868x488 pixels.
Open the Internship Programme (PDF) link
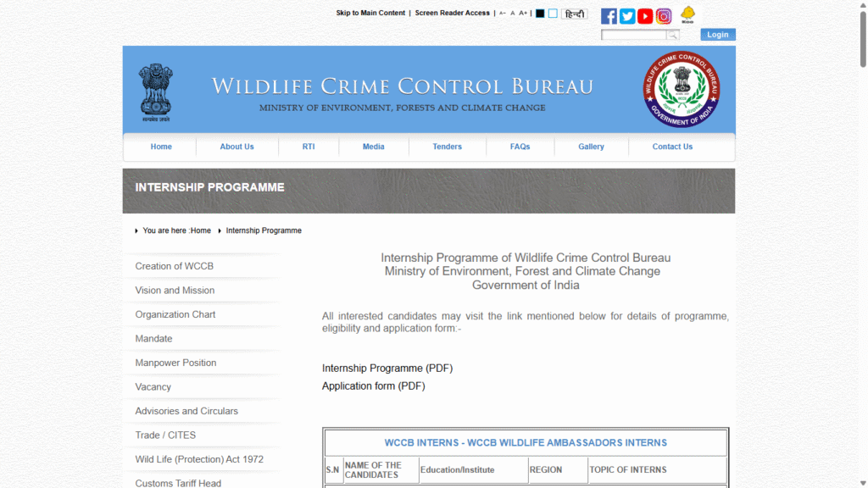(x=387, y=369)
